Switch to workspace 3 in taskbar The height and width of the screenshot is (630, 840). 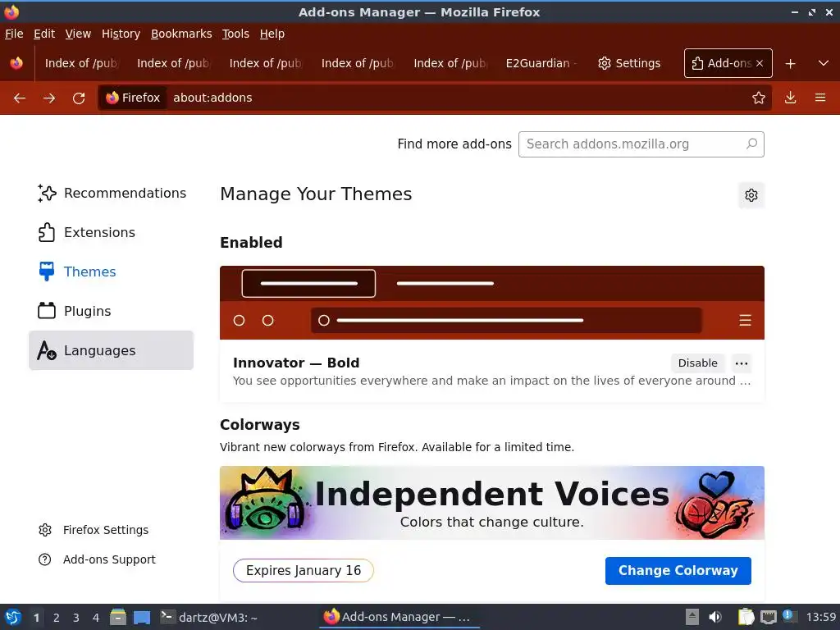coord(76,618)
